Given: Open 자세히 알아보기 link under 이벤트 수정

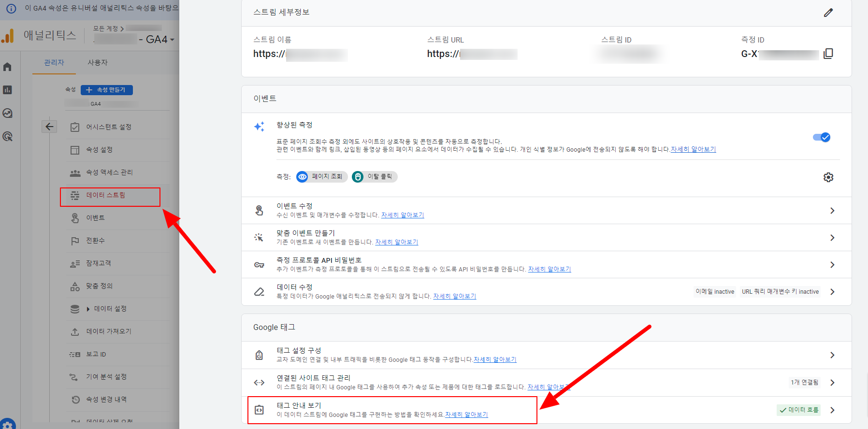Looking at the screenshot, I should pos(403,215).
